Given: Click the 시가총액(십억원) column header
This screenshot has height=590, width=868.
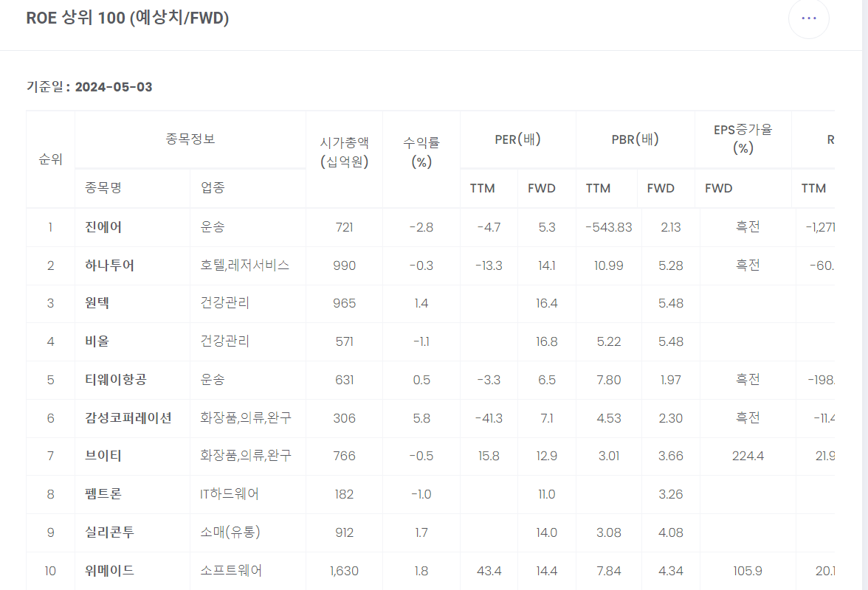Looking at the screenshot, I should pyautogui.click(x=344, y=152).
